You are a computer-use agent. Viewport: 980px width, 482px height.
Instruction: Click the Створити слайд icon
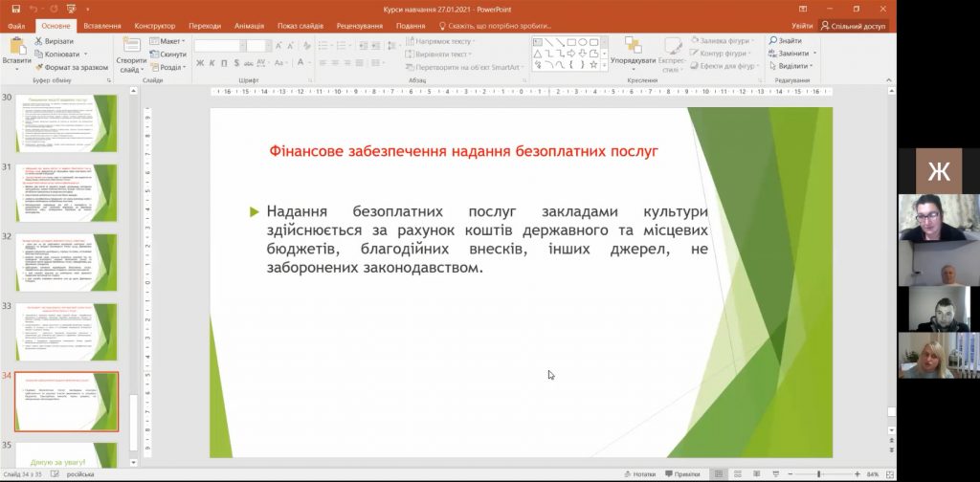point(131,46)
